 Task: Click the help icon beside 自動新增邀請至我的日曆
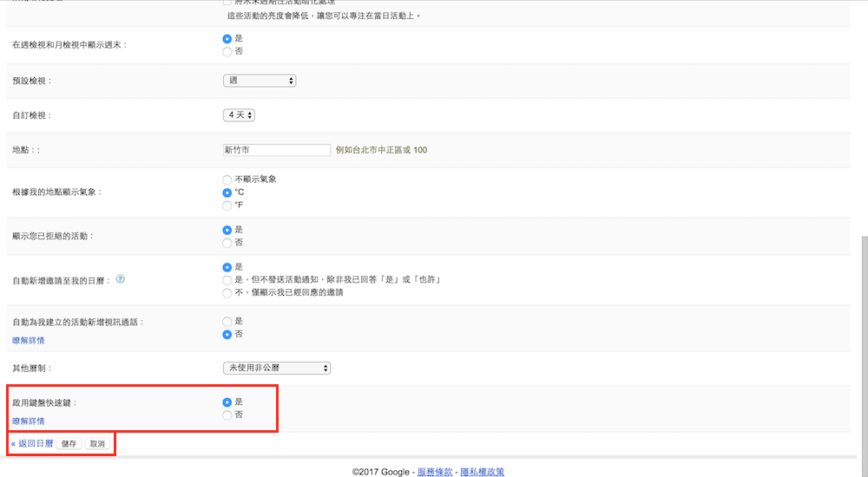[121, 279]
